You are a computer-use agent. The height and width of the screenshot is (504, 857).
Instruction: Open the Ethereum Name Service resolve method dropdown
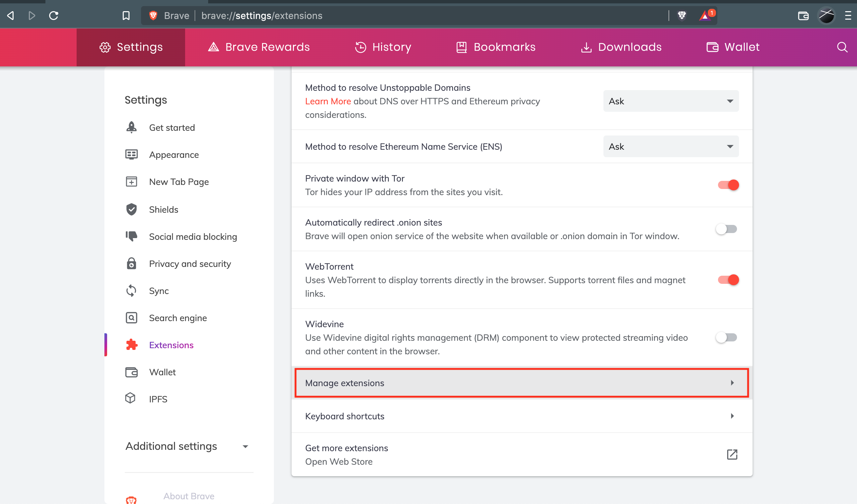pos(671,146)
